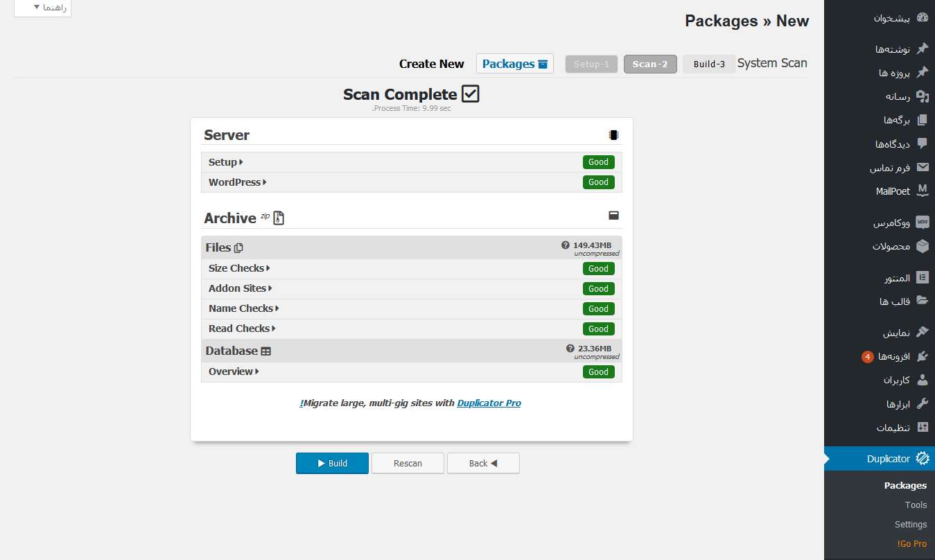Screen dimensions: 935x560
Task: Open the Settings submenu item
Action: point(911,525)
